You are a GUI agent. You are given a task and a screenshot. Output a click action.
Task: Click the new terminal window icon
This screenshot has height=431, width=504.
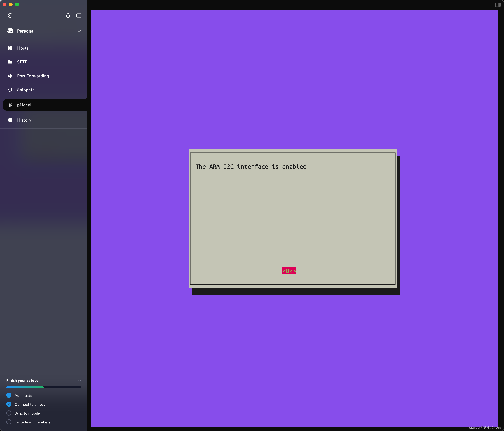pyautogui.click(x=79, y=15)
